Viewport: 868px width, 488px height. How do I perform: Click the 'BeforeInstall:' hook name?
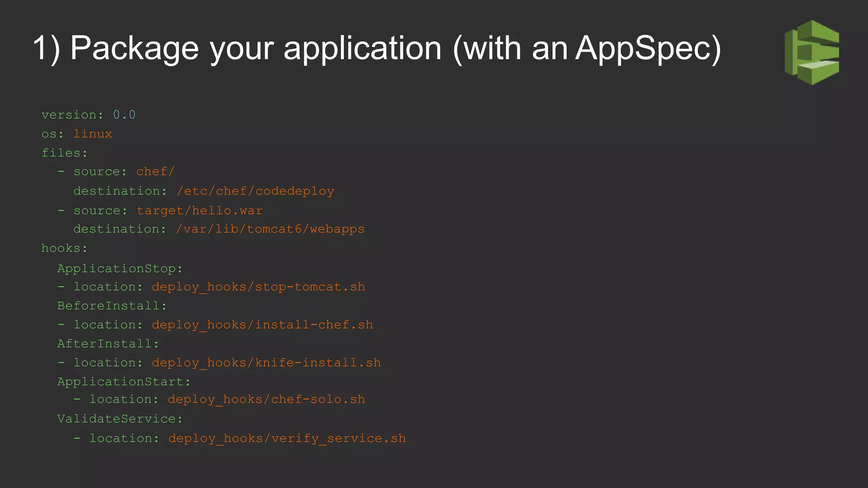coord(112,306)
